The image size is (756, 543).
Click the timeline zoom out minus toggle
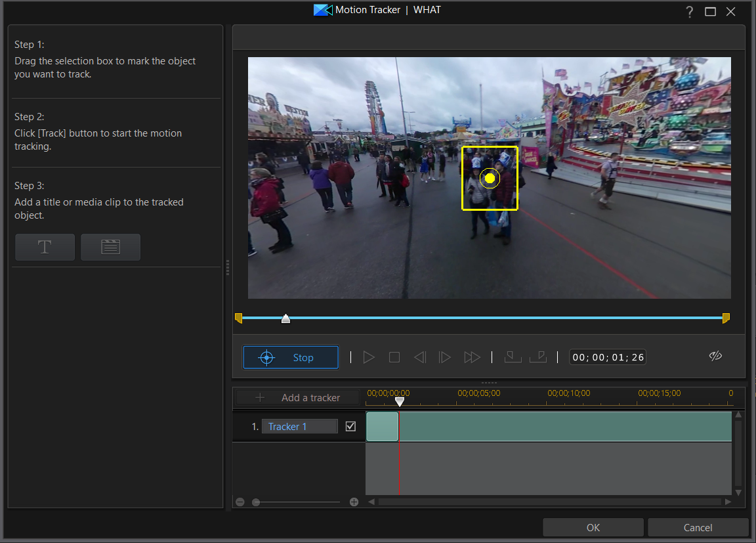[240, 502]
